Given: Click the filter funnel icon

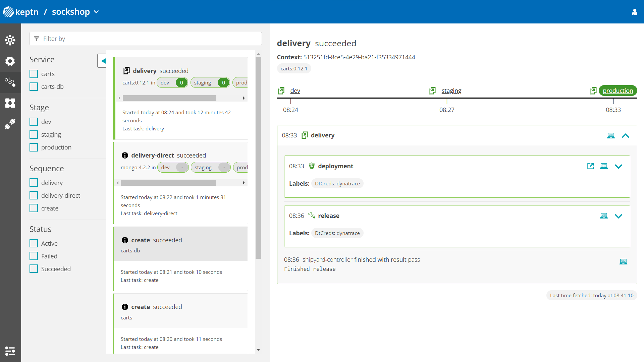Looking at the screenshot, I should click(x=37, y=39).
